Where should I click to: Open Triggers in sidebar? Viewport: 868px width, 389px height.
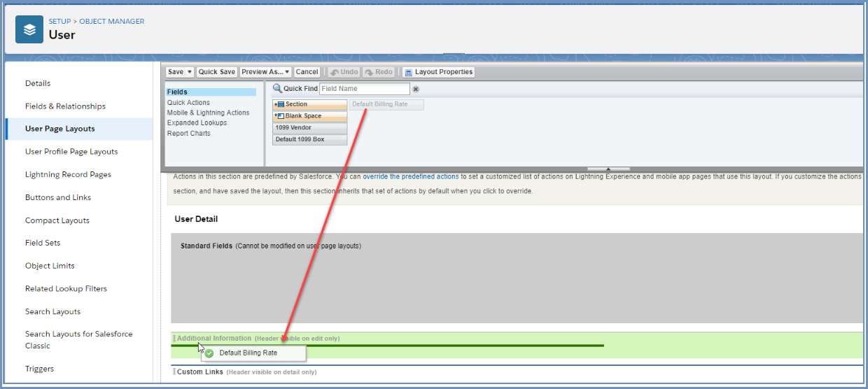pyautogui.click(x=39, y=369)
